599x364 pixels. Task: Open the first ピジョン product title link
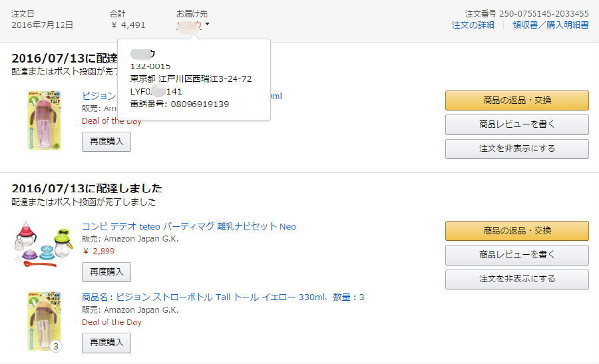99,96
